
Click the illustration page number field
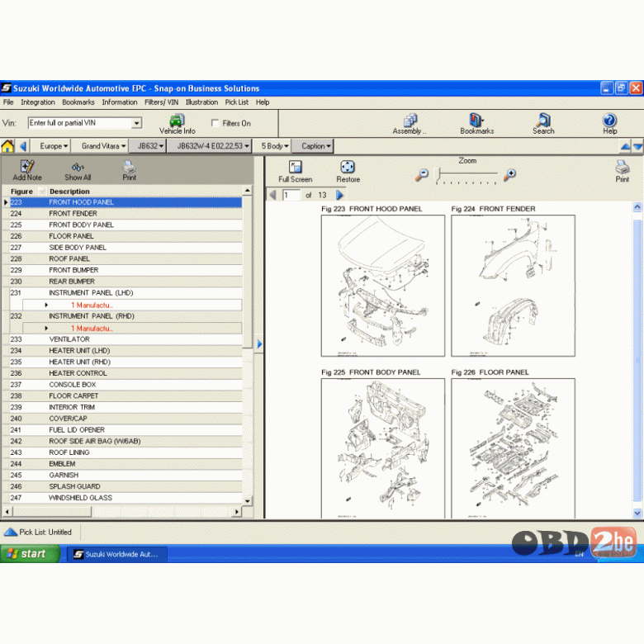291,195
